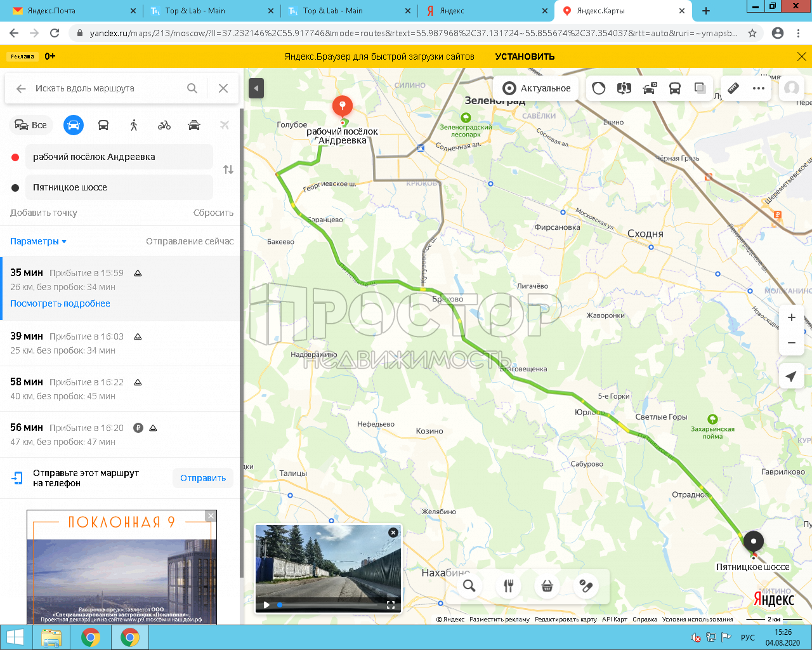The image size is (812, 650).
Task: Click the 'УСТАНОВИТЬ' browser install link
Action: (x=525, y=56)
